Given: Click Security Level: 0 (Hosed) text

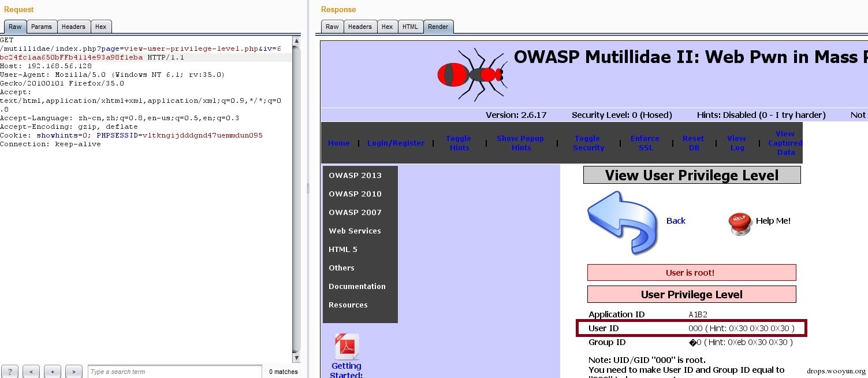Looking at the screenshot, I should click(622, 115).
